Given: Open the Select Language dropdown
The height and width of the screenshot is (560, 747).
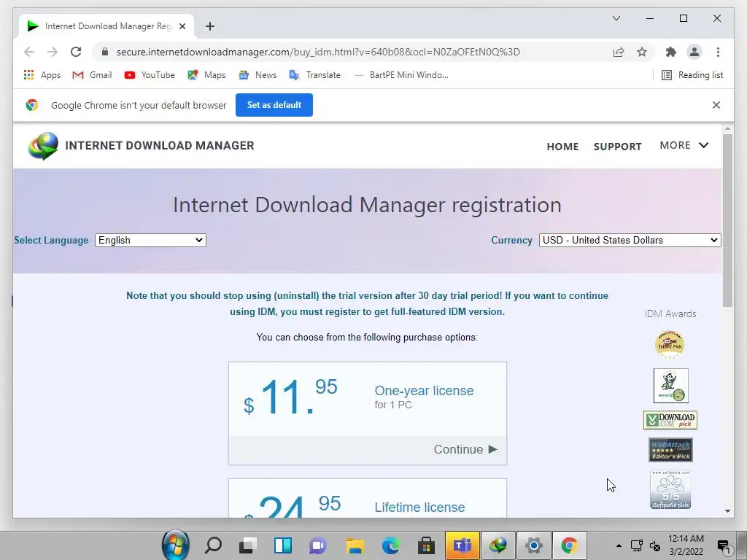Looking at the screenshot, I should (x=150, y=240).
